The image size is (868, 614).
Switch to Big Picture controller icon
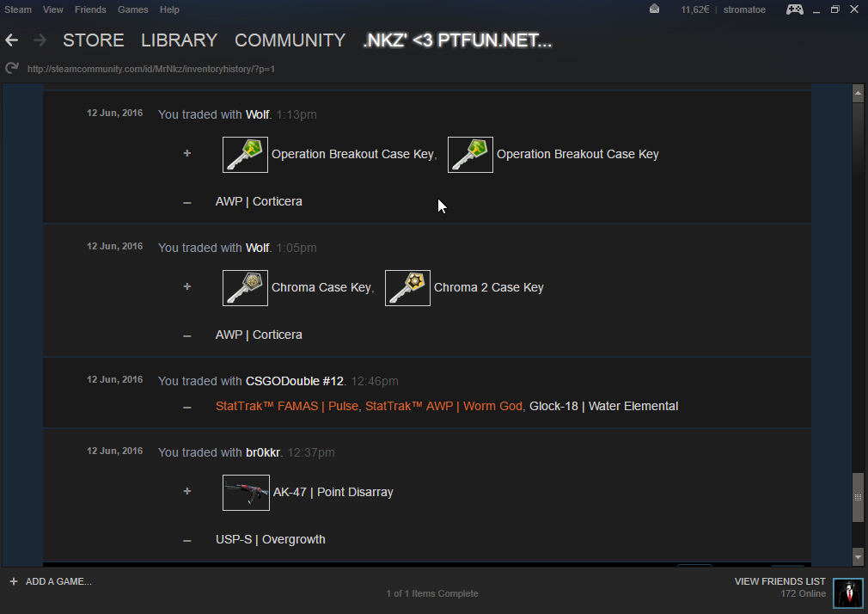pyautogui.click(x=794, y=9)
